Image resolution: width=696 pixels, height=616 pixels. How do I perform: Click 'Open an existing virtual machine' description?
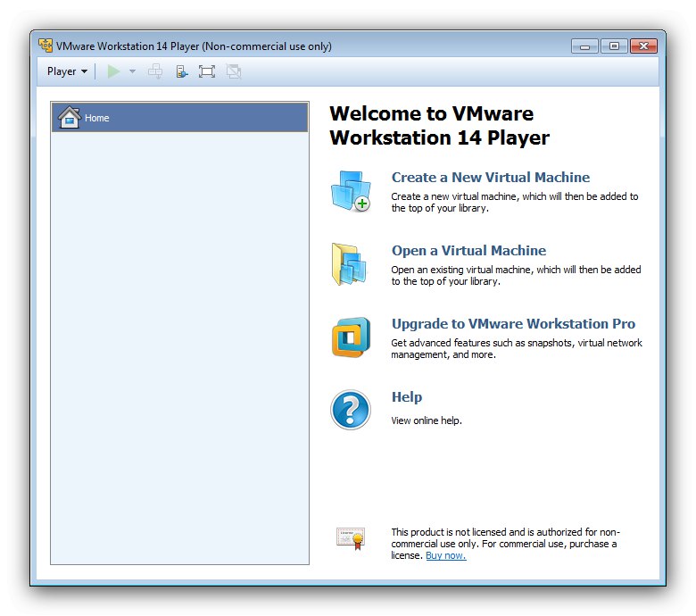point(516,275)
